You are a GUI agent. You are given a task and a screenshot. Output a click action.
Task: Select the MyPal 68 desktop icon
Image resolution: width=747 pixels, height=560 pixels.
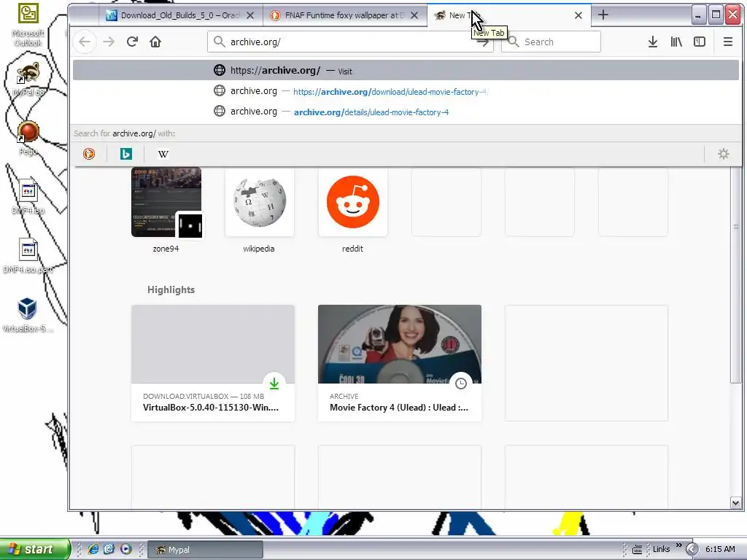(28, 79)
